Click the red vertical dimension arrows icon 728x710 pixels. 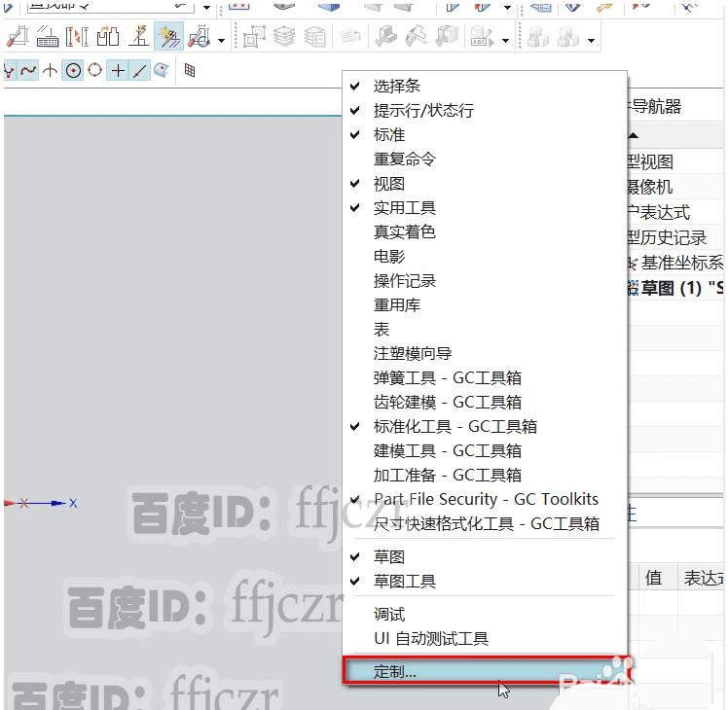(x=77, y=37)
